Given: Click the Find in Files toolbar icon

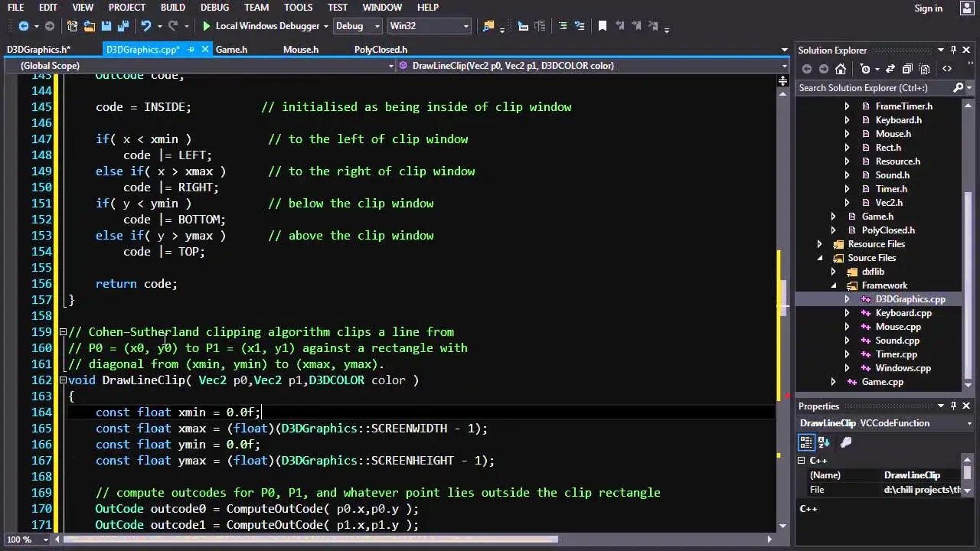Looking at the screenshot, I should (x=488, y=26).
